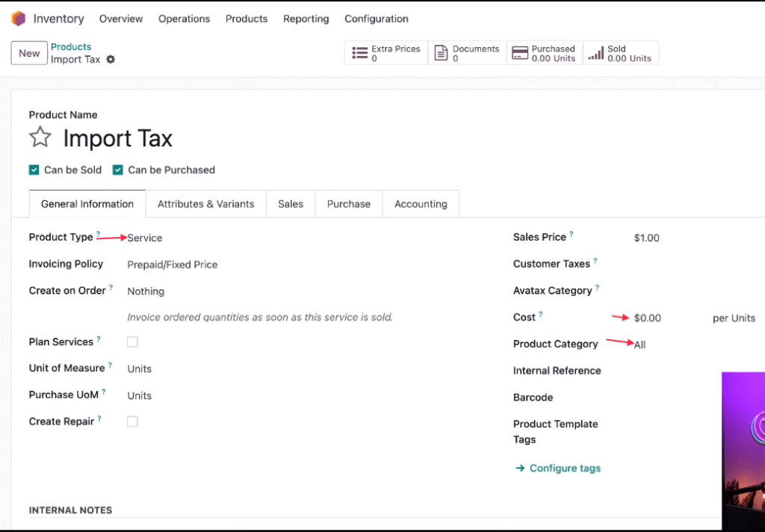
Task: Go back via Products breadcrumb link
Action: 71,47
